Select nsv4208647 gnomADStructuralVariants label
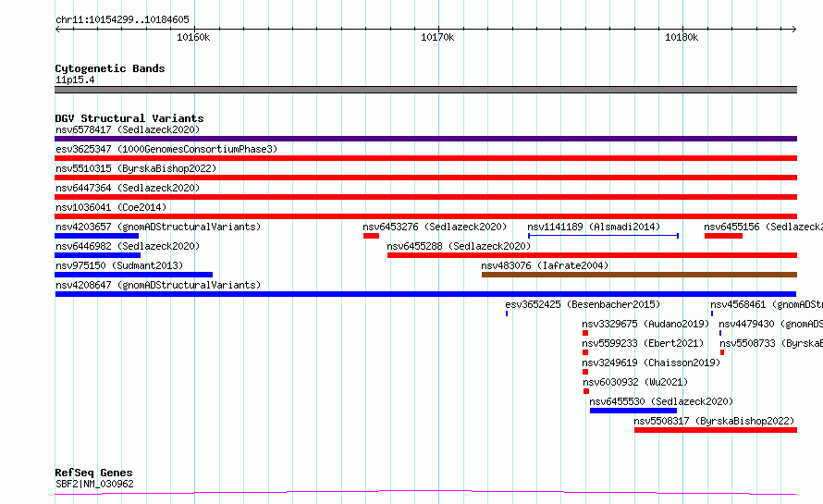This screenshot has width=823, height=504. 158,285
